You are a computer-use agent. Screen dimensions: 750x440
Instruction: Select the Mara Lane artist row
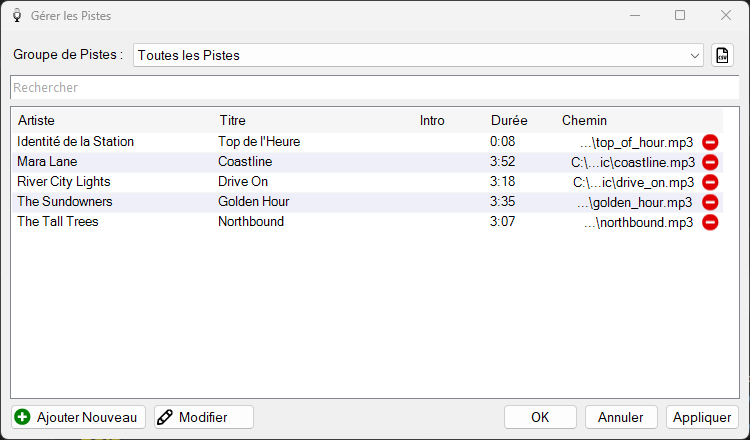click(x=367, y=162)
